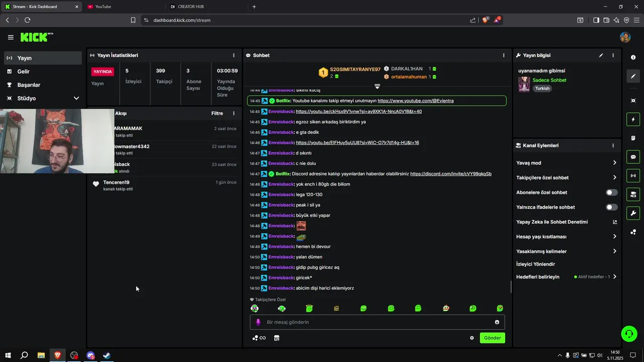This screenshot has width=644, height=362.
Task: Toggle Abonelere özel sohbet switch
Action: (611, 193)
